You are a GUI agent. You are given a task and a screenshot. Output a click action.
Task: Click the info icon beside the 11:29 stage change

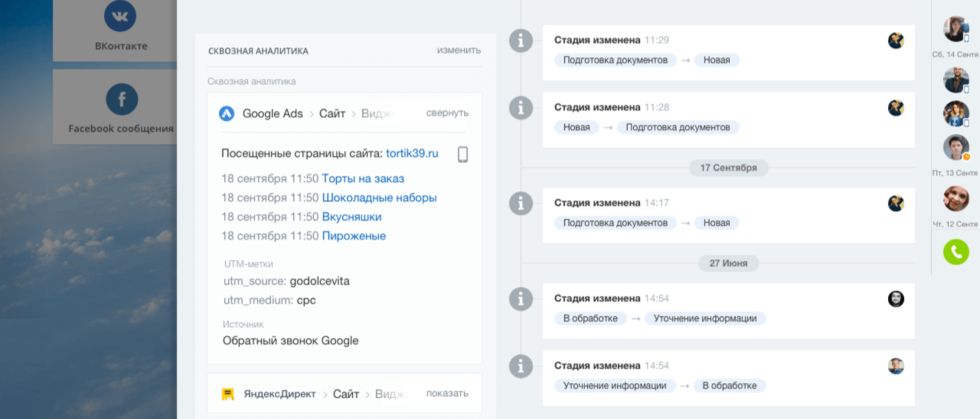521,41
